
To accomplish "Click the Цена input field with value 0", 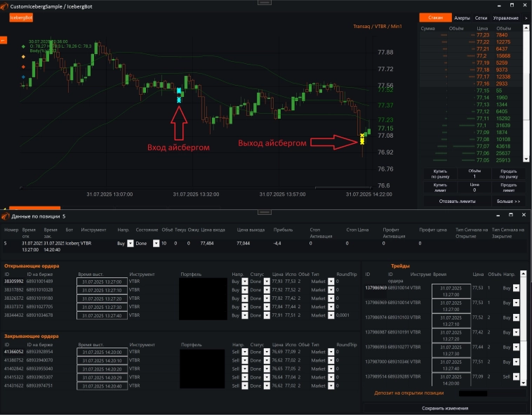I will [x=474, y=190].
